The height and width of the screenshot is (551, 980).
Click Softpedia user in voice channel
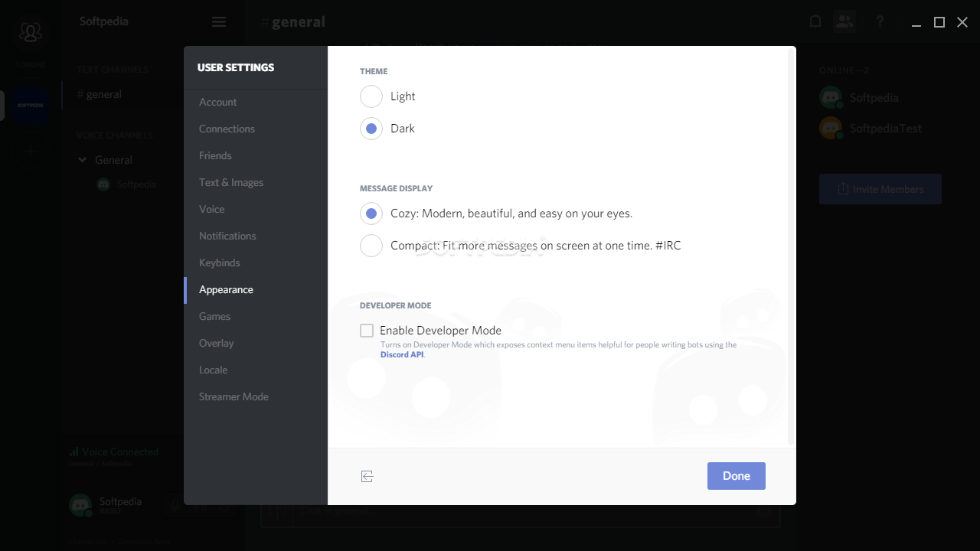click(126, 184)
